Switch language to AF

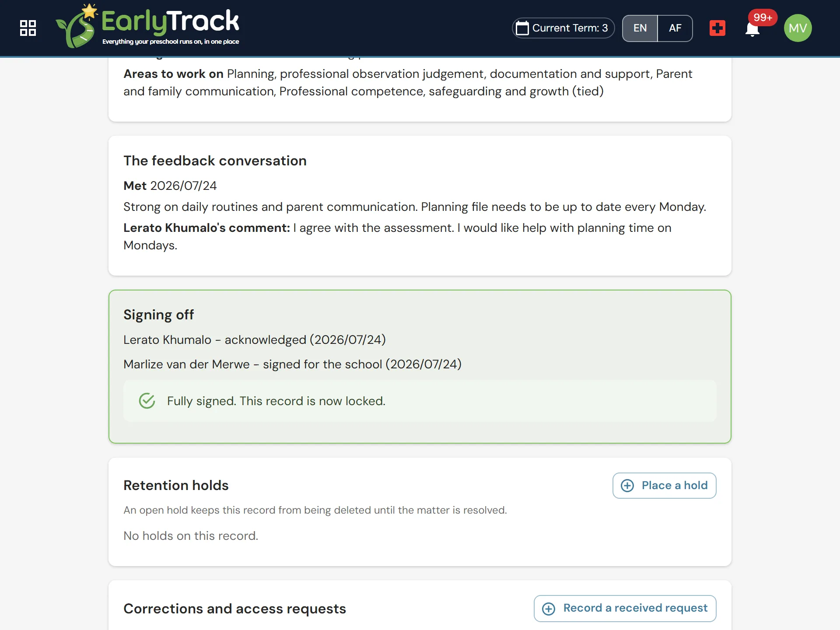coord(675,28)
